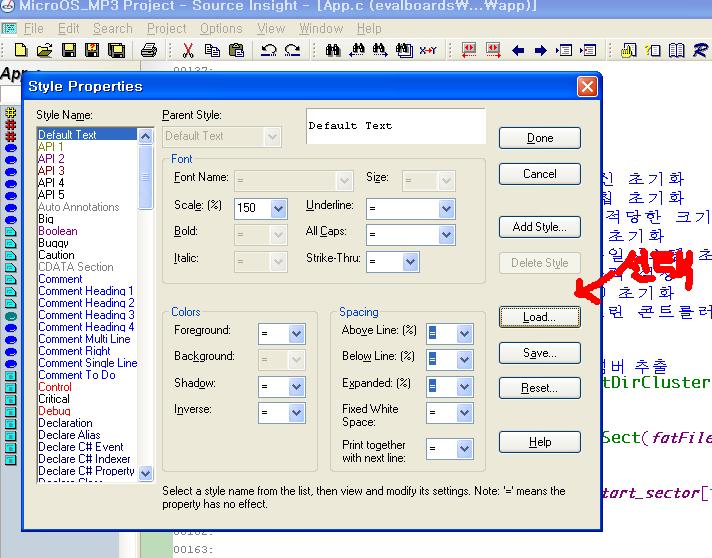Open the File menu
The width and height of the screenshot is (712, 558).
pos(34,29)
